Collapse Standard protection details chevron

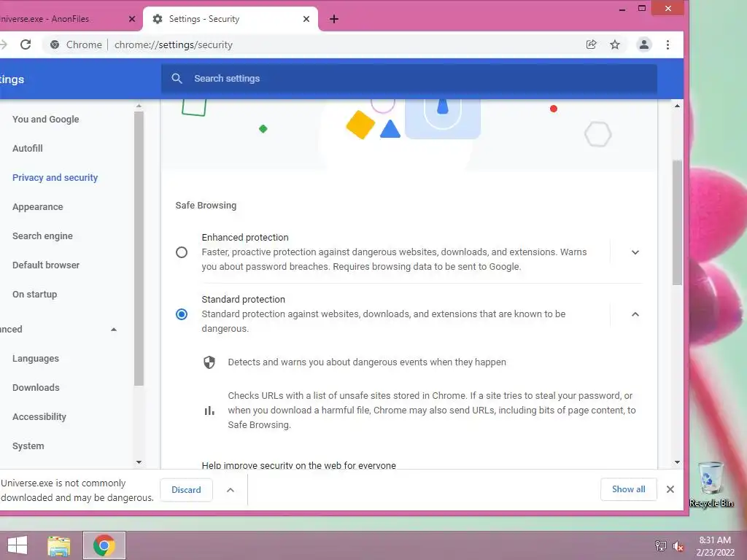point(635,314)
